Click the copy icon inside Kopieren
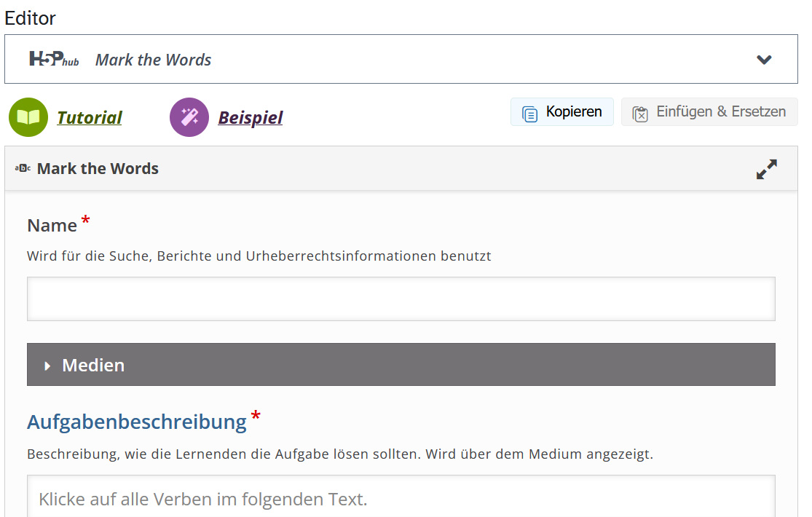812x517 pixels. click(530, 113)
